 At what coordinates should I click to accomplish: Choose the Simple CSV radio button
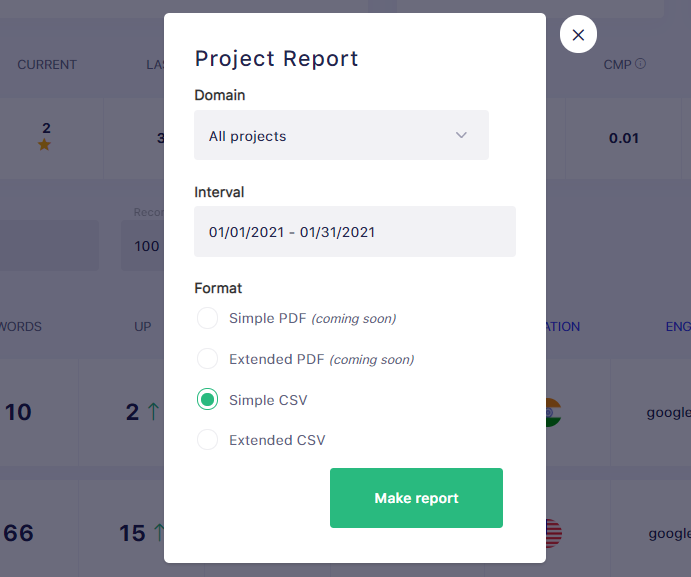click(207, 400)
